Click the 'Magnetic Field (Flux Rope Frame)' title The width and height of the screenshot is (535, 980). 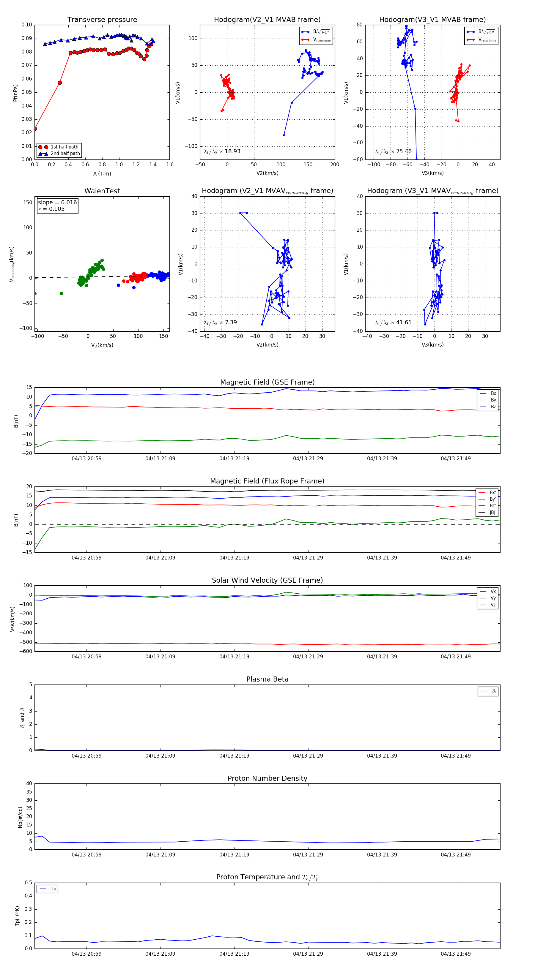coord(267,481)
